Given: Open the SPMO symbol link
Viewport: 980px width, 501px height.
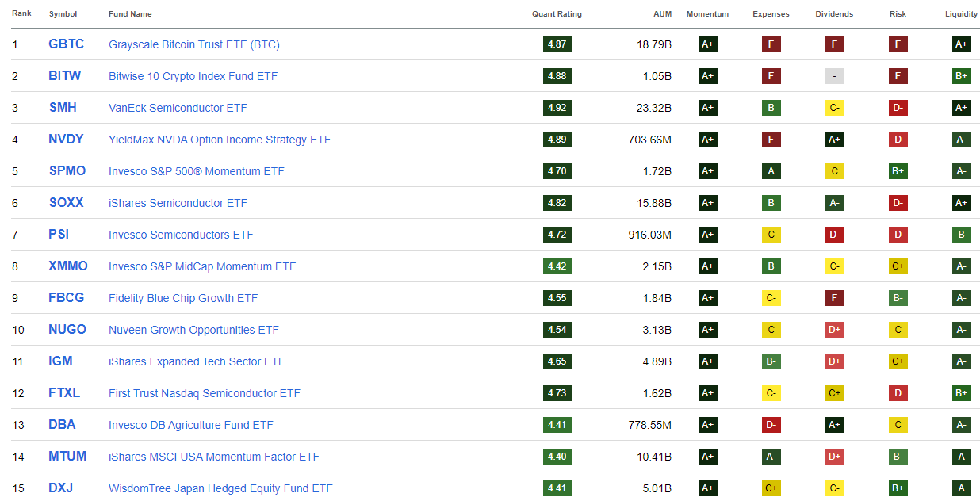Looking at the screenshot, I should [x=67, y=171].
